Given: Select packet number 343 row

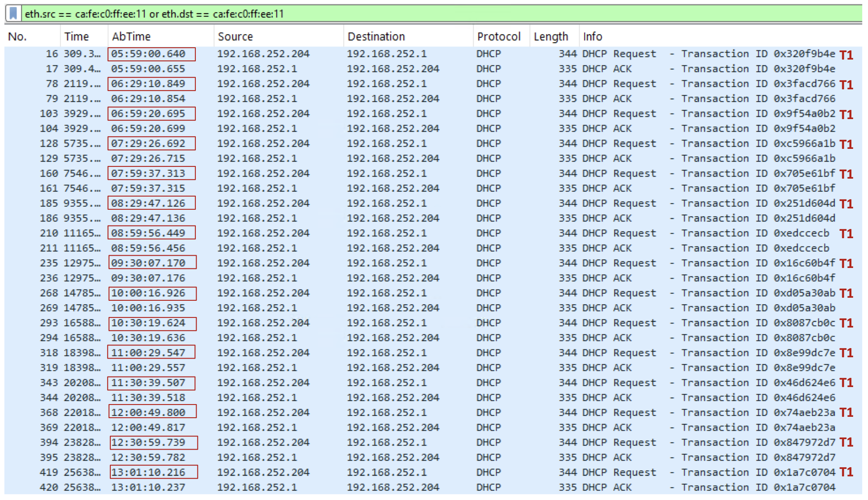Looking at the screenshot, I should tap(433, 383).
